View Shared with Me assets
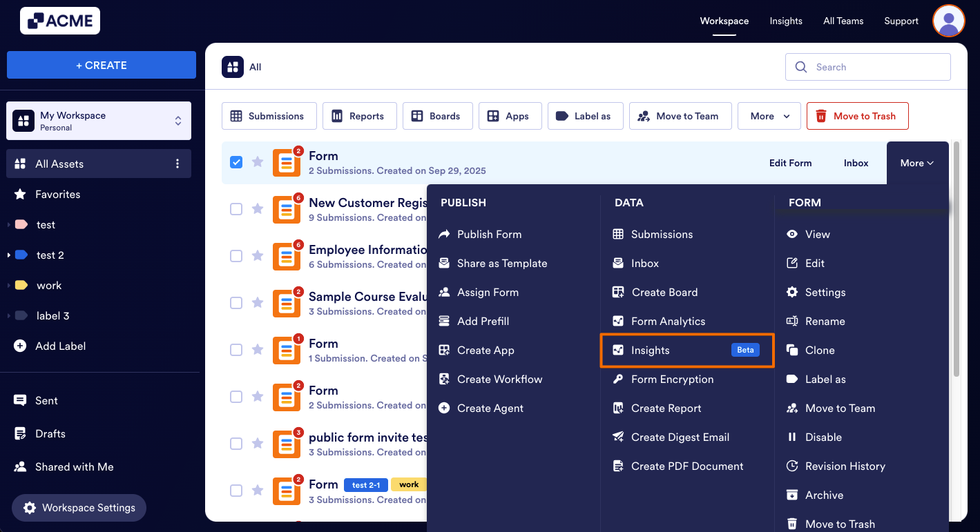This screenshot has width=980, height=532. pos(74,466)
